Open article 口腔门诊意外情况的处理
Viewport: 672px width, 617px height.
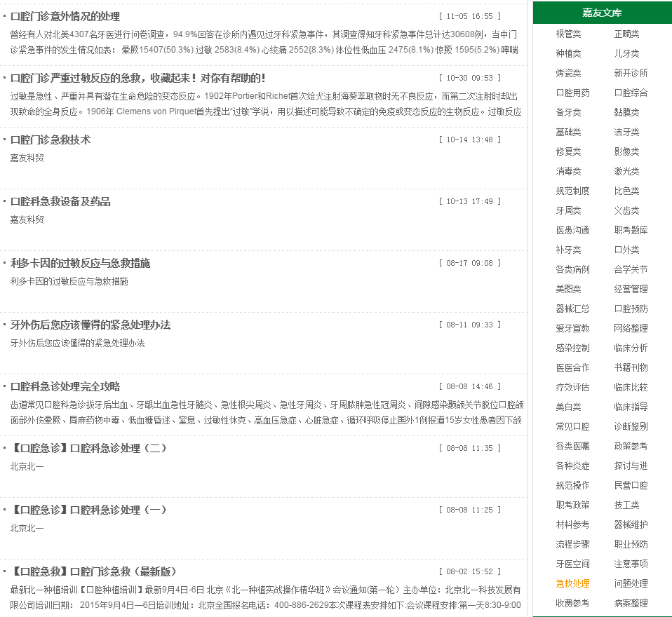[x=65, y=16]
